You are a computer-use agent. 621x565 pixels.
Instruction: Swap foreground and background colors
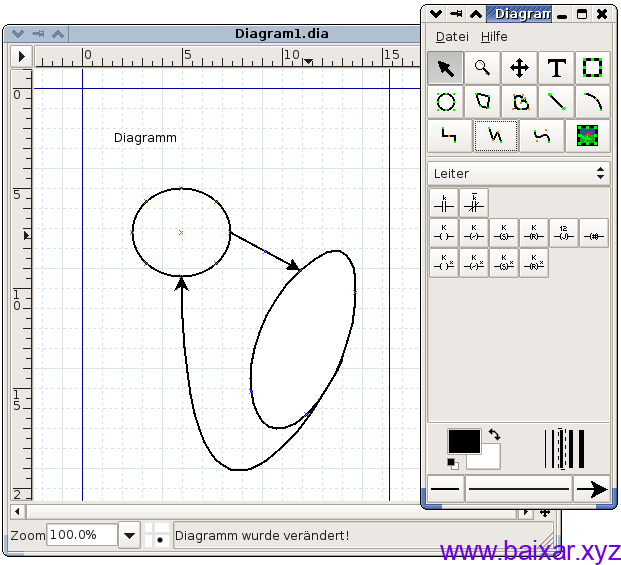point(494,436)
